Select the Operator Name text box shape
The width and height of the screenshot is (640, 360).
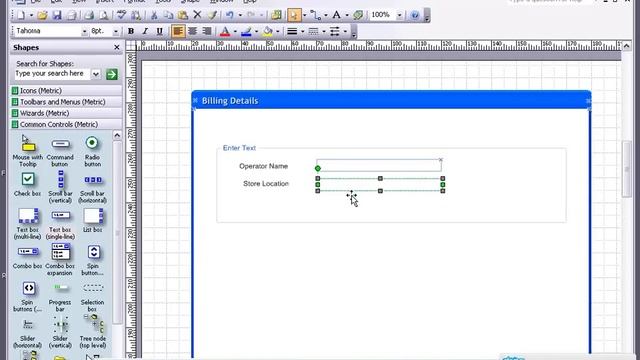point(379,165)
